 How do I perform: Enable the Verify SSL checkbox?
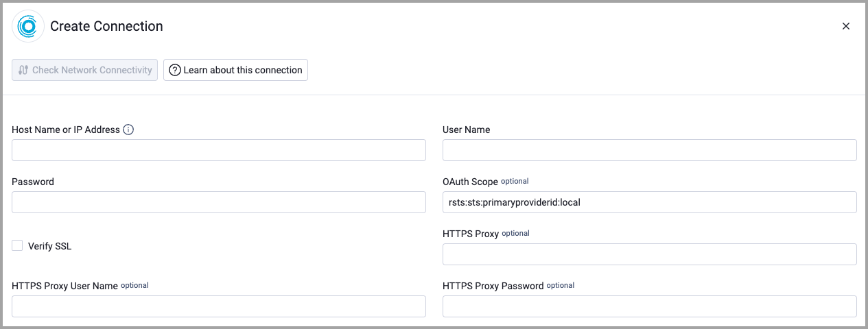click(x=17, y=245)
